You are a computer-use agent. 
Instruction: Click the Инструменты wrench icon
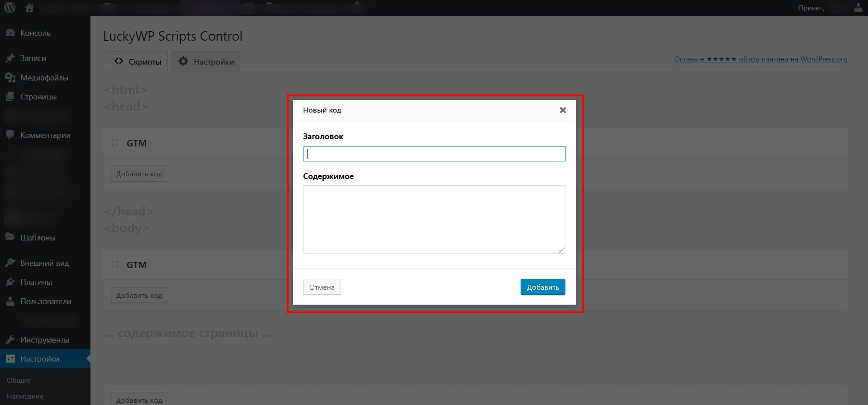coord(10,340)
